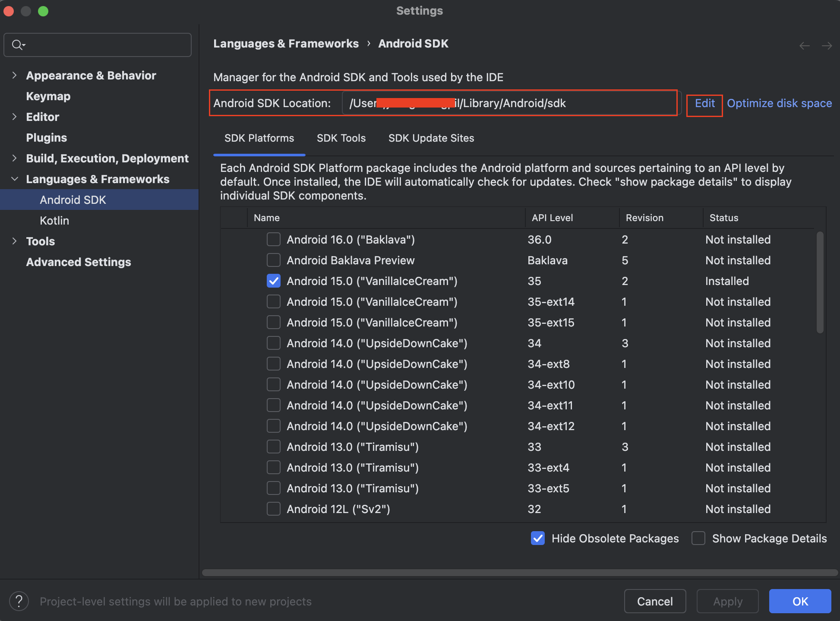Open the help question mark icon
Screen dimensions: 840x621
pos(19,601)
